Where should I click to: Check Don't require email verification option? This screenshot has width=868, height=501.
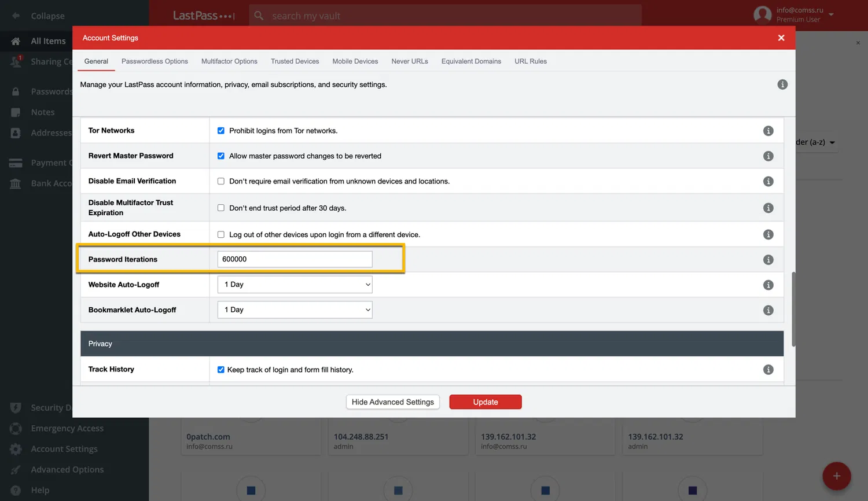coord(221,182)
